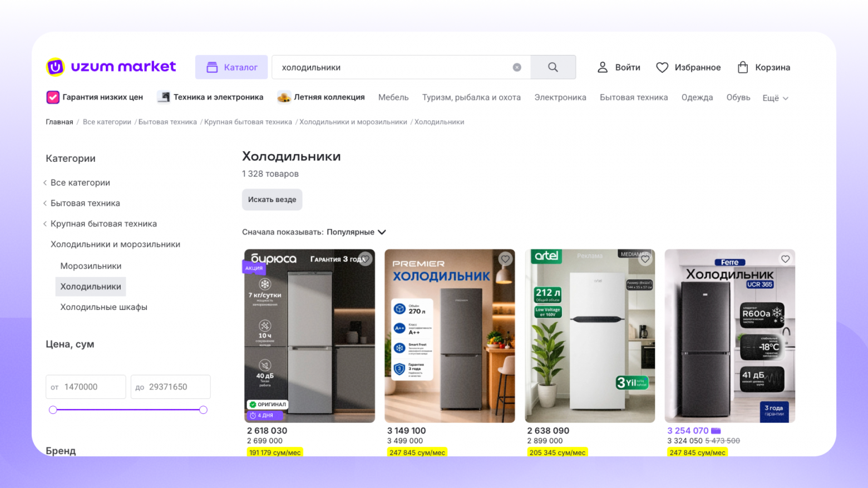This screenshot has height=488, width=868.
Task: Open Гарантия низких цен promo link
Action: tap(95, 97)
